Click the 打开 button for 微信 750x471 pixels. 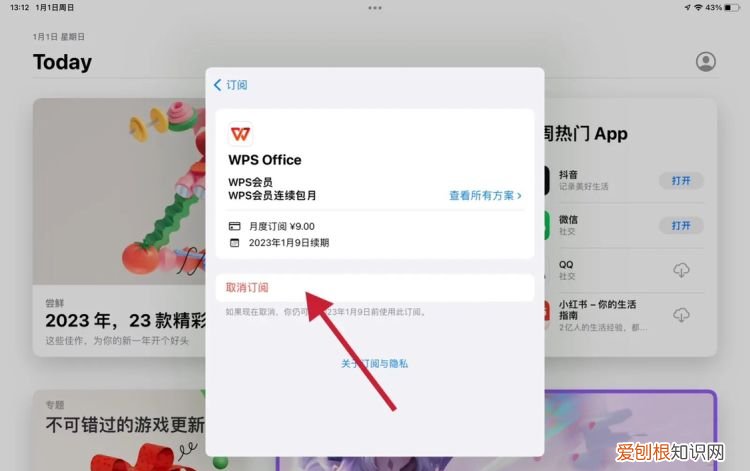tap(681, 226)
